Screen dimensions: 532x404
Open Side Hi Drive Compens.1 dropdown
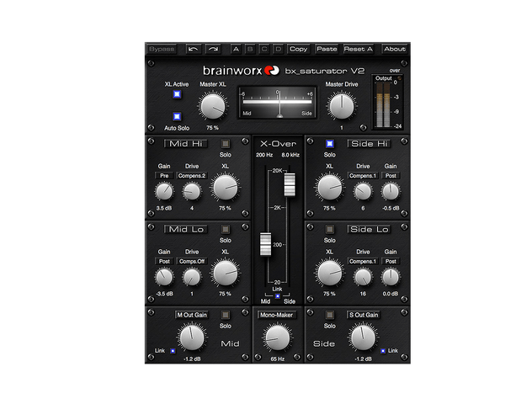[363, 176]
